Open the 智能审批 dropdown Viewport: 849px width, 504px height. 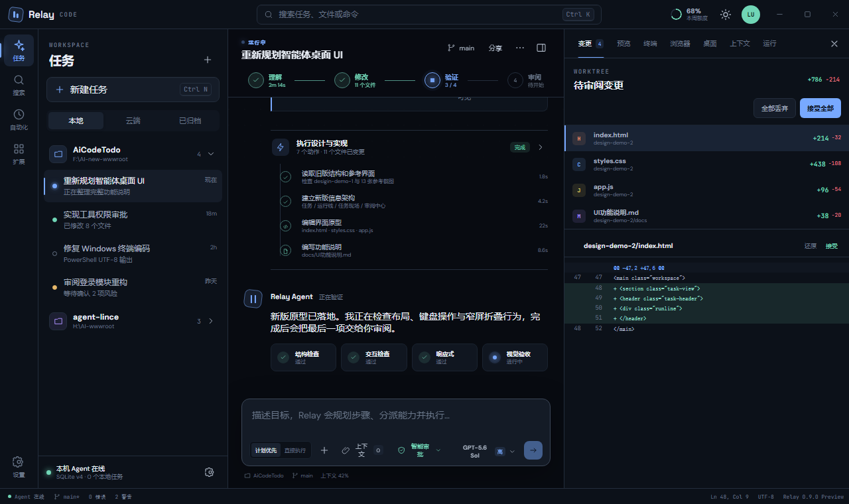click(419, 450)
